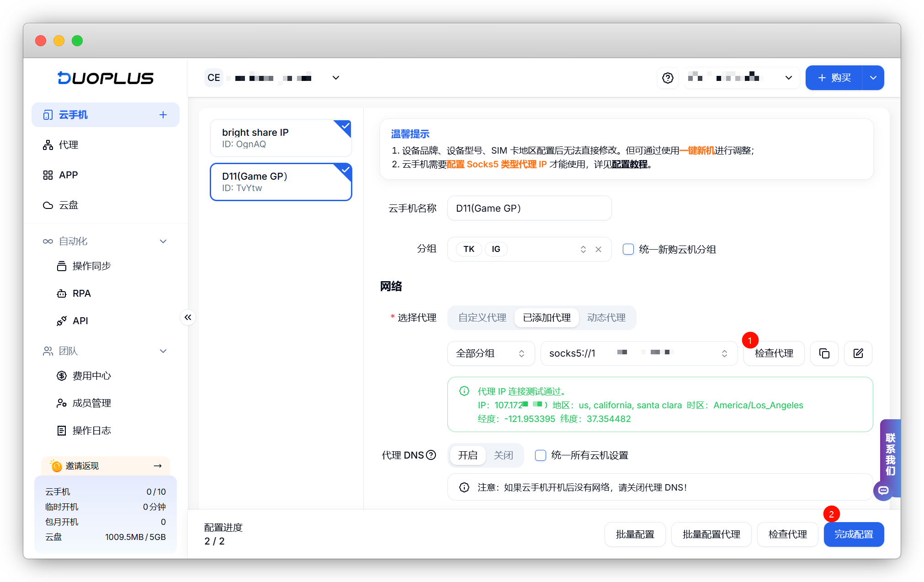Click the edit proxy pencil icon
This screenshot has height=582, width=924.
click(858, 353)
